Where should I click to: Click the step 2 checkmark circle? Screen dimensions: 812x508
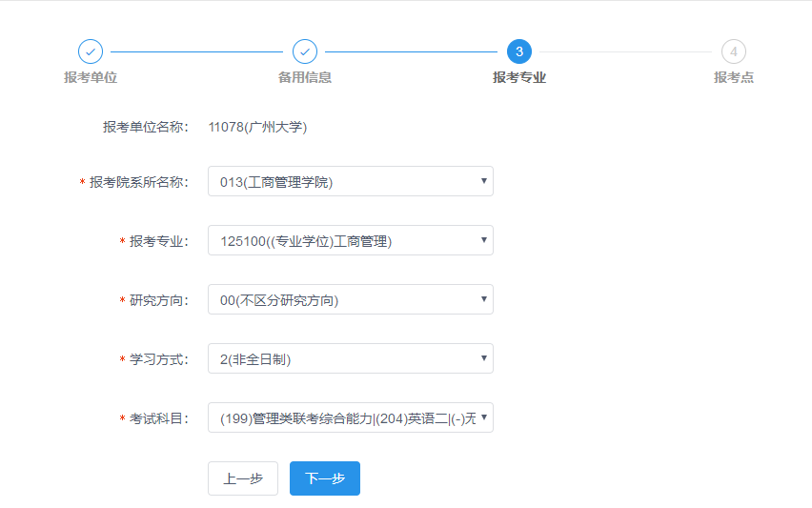pos(305,51)
